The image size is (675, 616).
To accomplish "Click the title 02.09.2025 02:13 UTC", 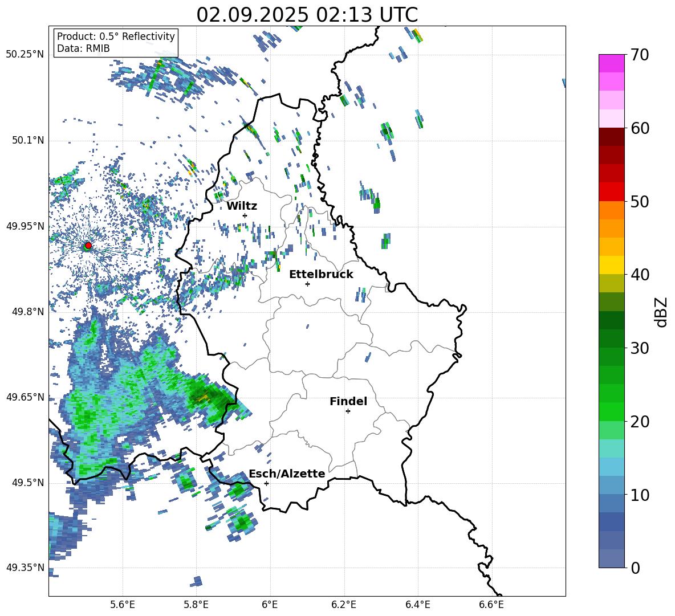I will (307, 15).
